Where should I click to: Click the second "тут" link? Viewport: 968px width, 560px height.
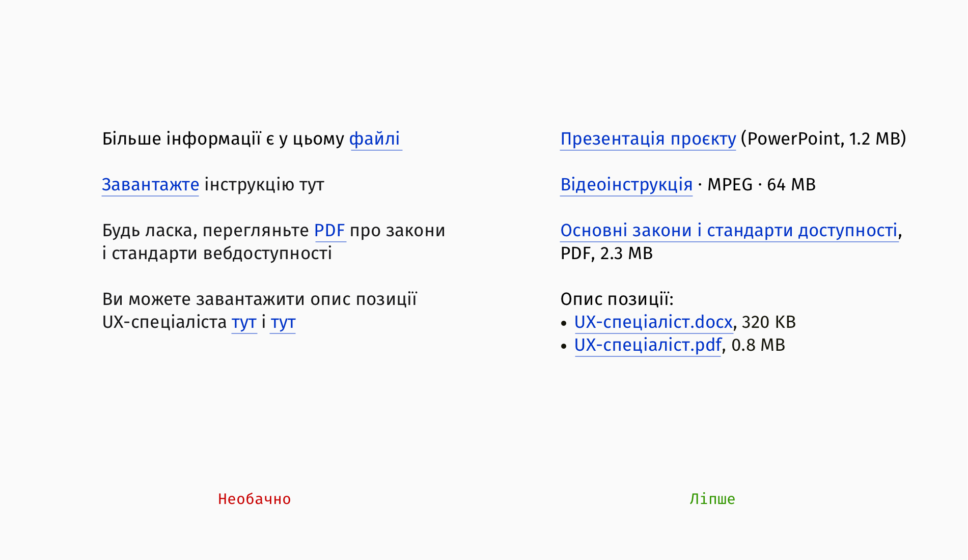tap(283, 322)
